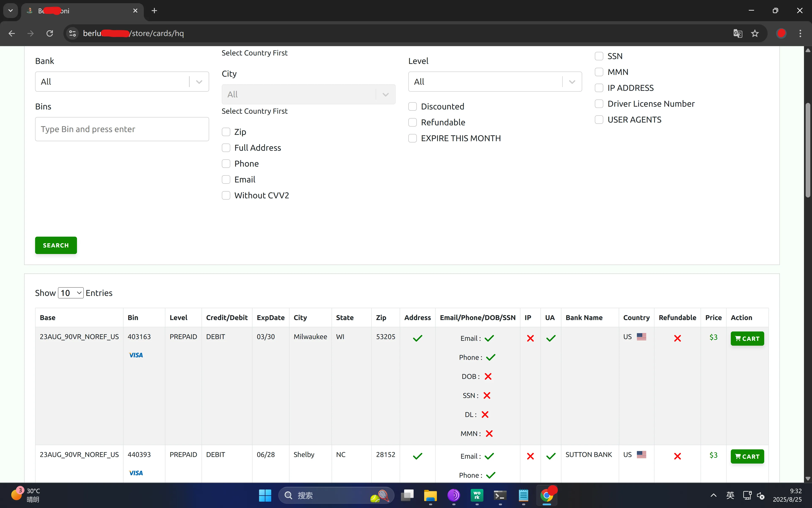Click the browser address bar URL
This screenshot has width=812, height=508.
coord(134,33)
